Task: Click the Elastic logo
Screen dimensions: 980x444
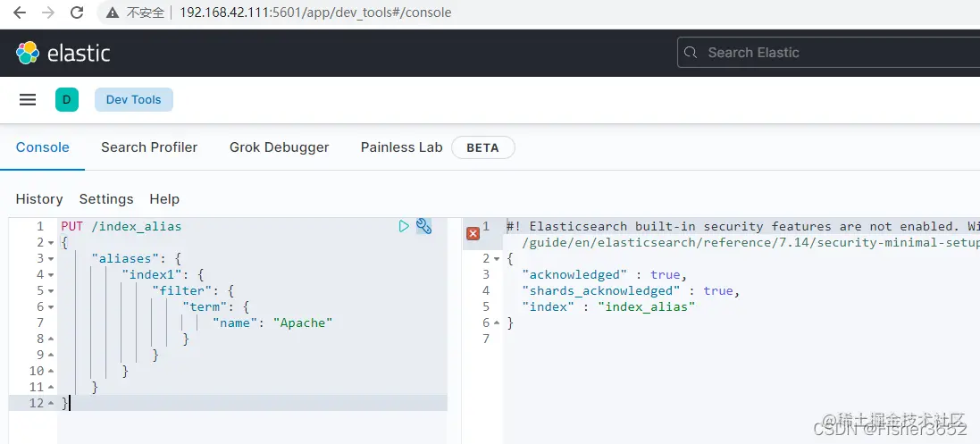Action: tap(63, 54)
